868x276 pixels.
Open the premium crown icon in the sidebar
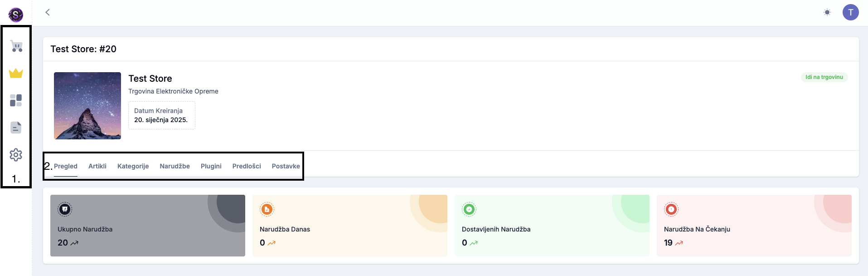[x=16, y=73]
